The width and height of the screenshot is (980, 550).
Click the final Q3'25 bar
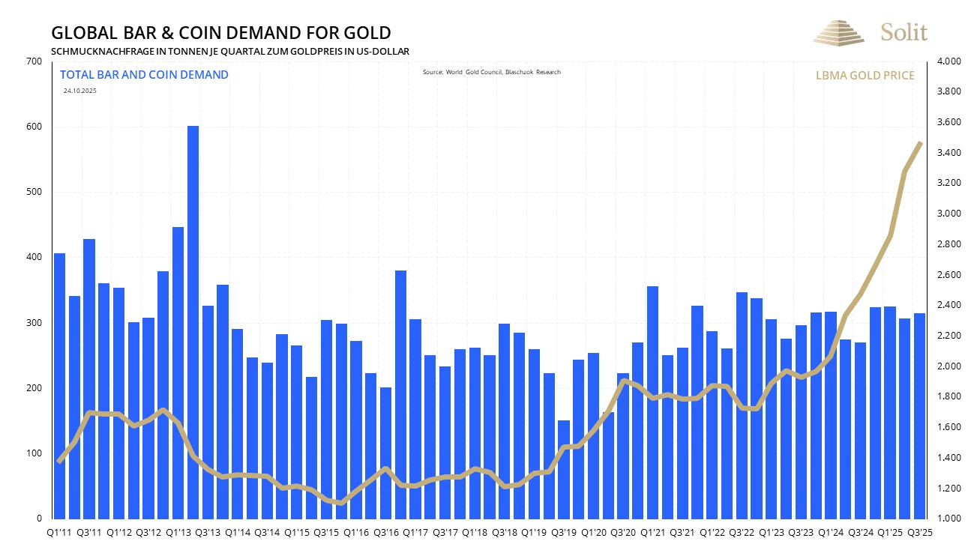[919, 412]
